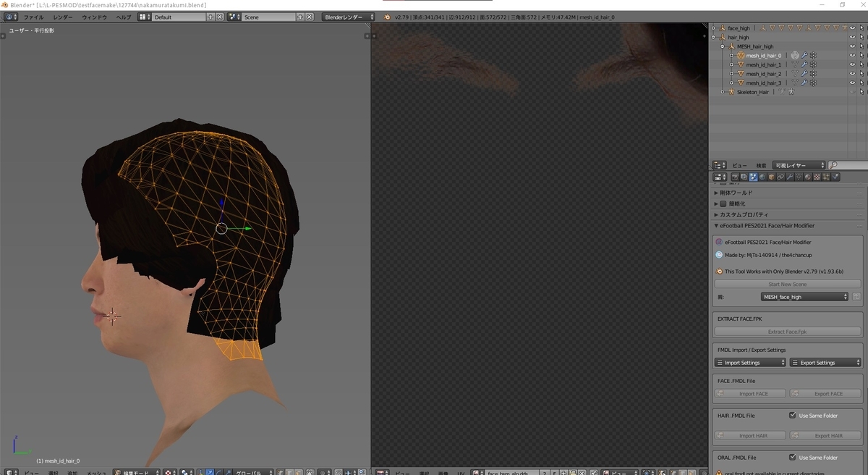Delete the current Scene with X button
This screenshot has height=475, width=868.
309,17
